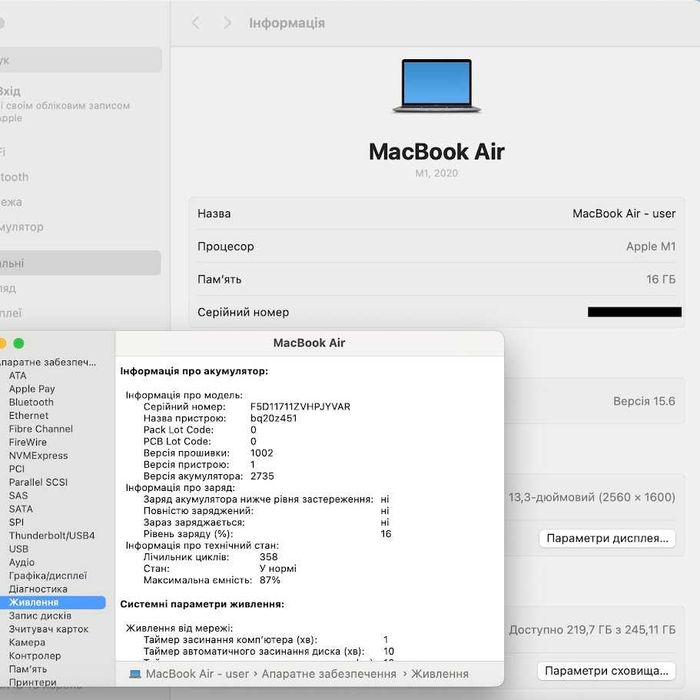Select 'SAS' in the hardware sidebar

click(18, 496)
